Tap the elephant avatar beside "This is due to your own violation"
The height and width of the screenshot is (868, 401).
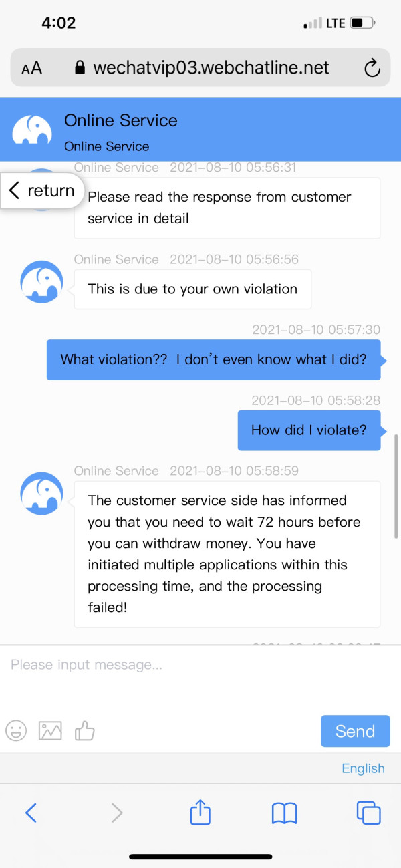(41, 281)
